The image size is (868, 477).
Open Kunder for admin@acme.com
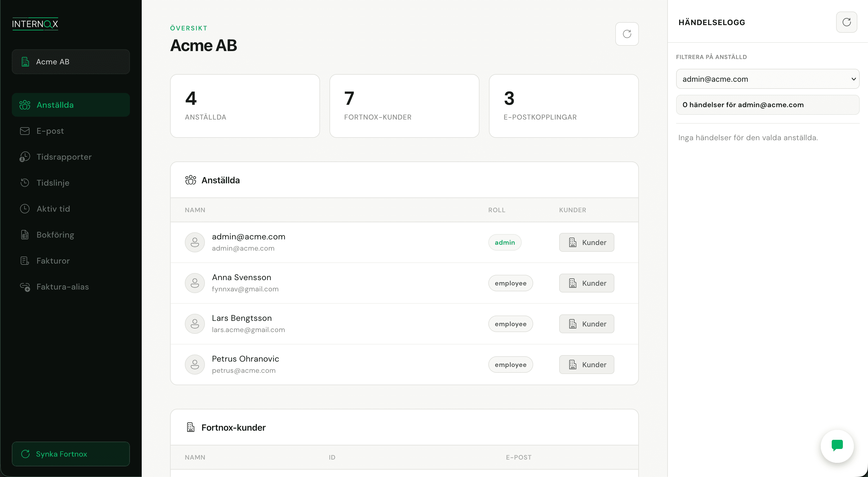pos(587,242)
